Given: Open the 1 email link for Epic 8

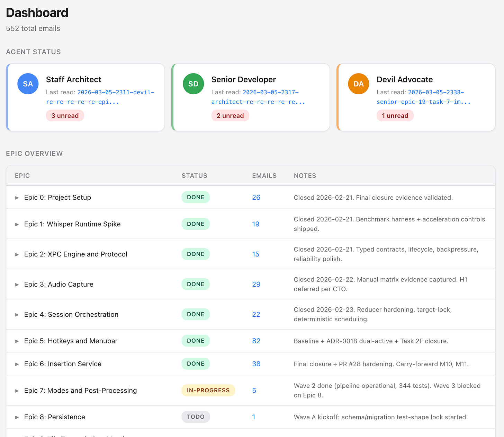Looking at the screenshot, I should click(x=254, y=417).
